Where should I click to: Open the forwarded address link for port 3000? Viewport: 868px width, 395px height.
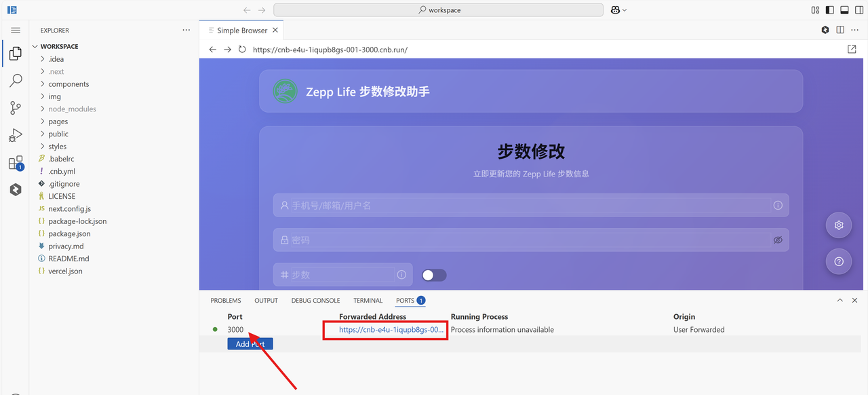pos(391,330)
